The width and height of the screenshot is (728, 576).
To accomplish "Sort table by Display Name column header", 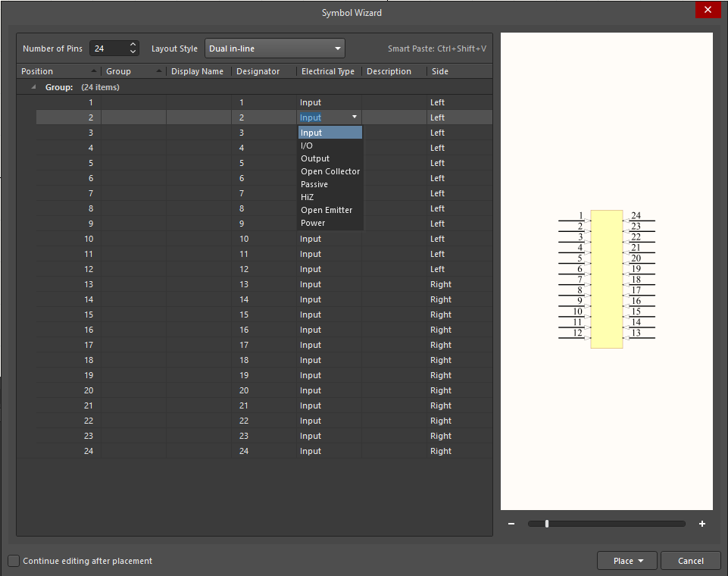I will coord(198,71).
